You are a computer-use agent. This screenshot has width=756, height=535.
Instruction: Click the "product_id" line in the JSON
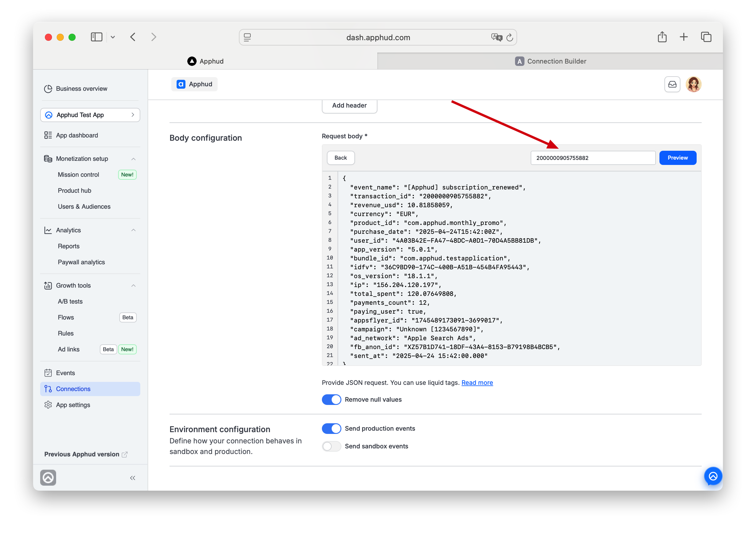[x=428, y=223]
